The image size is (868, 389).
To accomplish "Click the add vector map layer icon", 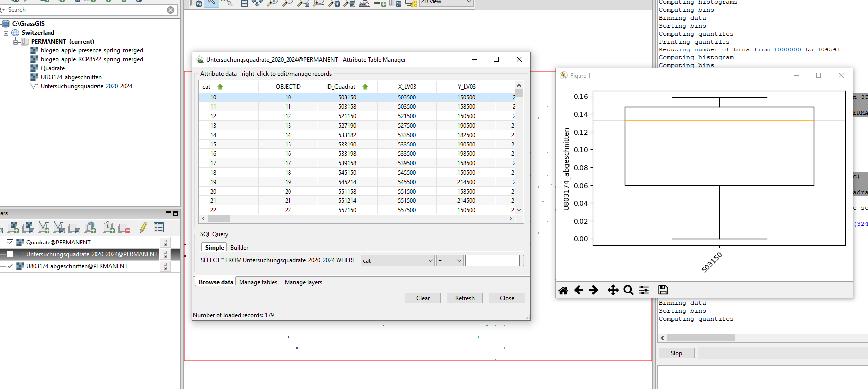I will [x=44, y=228].
